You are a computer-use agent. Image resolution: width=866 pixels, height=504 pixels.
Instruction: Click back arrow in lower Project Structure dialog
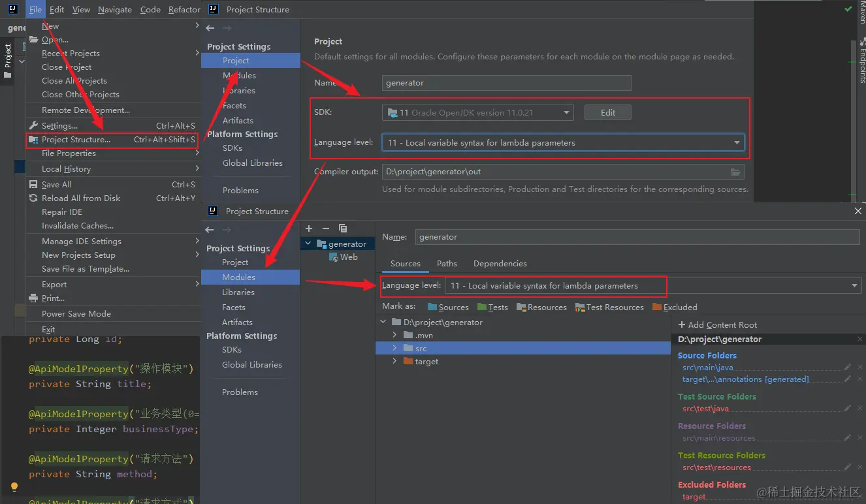coord(210,230)
